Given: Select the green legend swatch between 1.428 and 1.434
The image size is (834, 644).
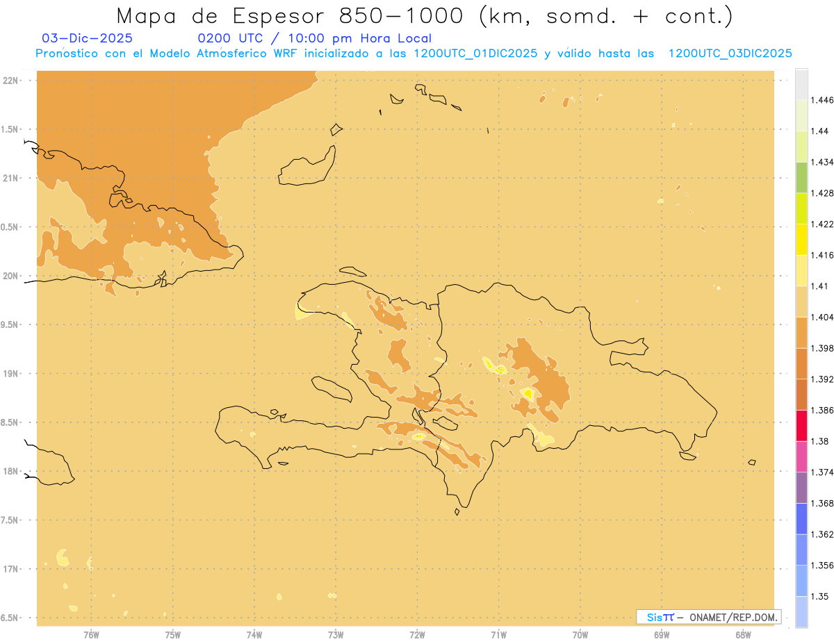Looking at the screenshot, I should pyautogui.click(x=801, y=177).
